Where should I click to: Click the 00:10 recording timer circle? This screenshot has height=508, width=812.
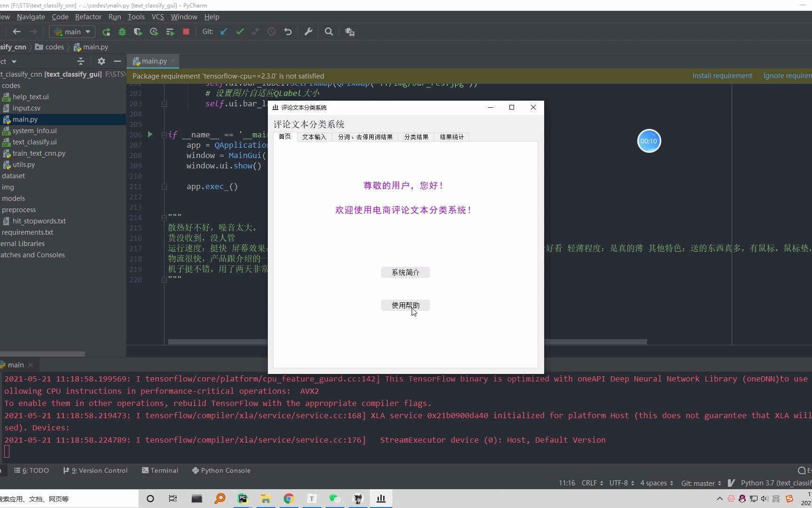click(649, 141)
